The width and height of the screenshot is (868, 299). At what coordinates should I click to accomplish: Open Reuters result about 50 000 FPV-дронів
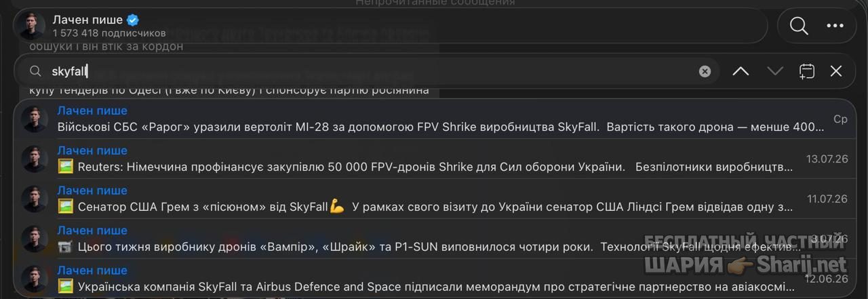tap(434, 159)
